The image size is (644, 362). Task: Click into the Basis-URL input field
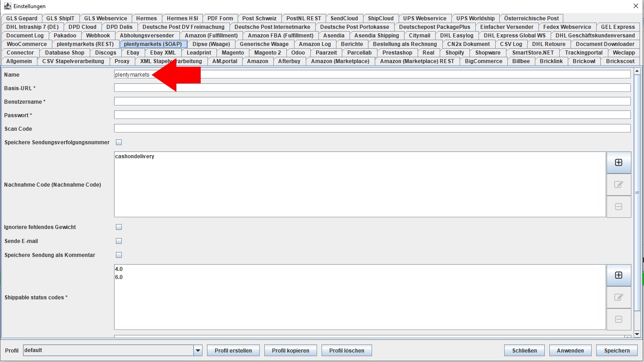pyautogui.click(x=373, y=88)
